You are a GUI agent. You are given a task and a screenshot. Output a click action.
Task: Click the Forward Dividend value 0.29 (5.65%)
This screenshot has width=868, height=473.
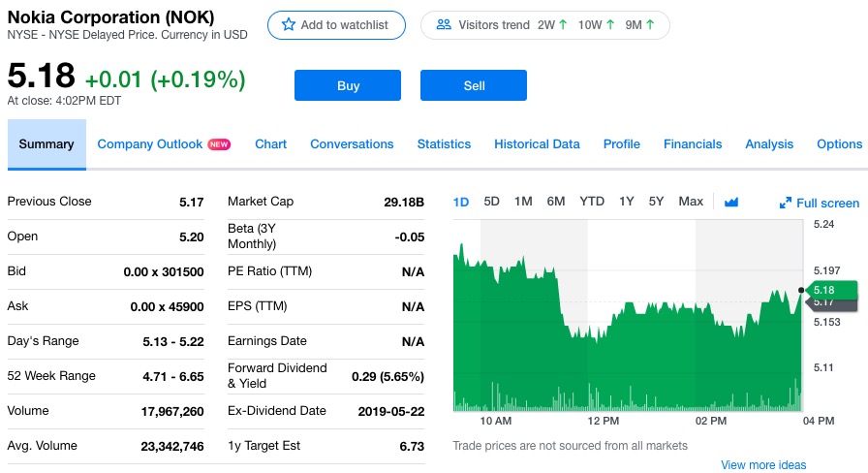click(x=388, y=377)
